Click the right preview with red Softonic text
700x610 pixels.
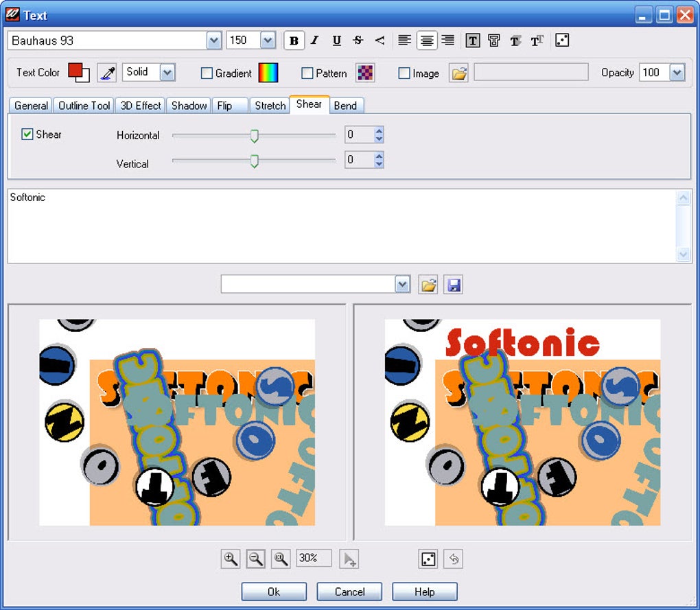pos(522,422)
